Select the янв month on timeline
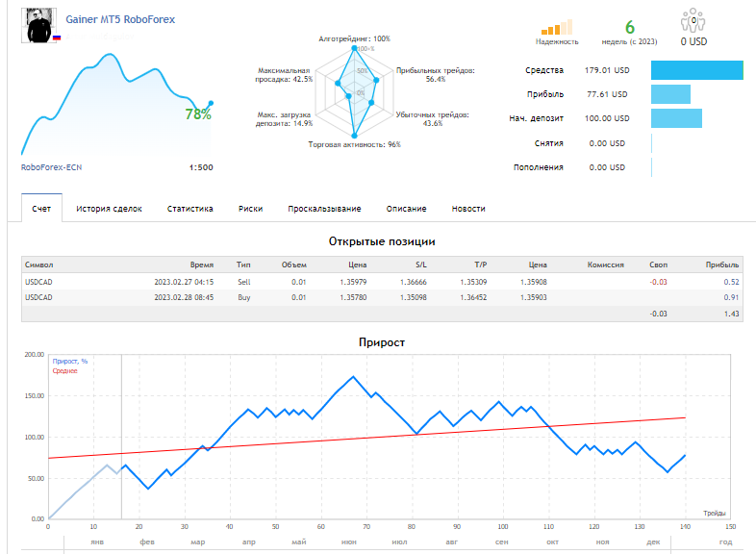This screenshot has width=756, height=554. [97, 542]
